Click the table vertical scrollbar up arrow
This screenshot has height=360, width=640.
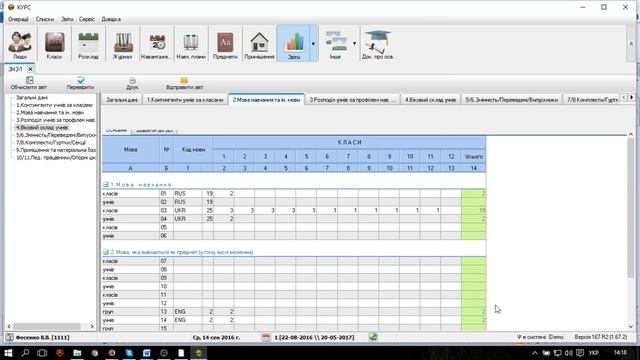pyautogui.click(x=631, y=134)
